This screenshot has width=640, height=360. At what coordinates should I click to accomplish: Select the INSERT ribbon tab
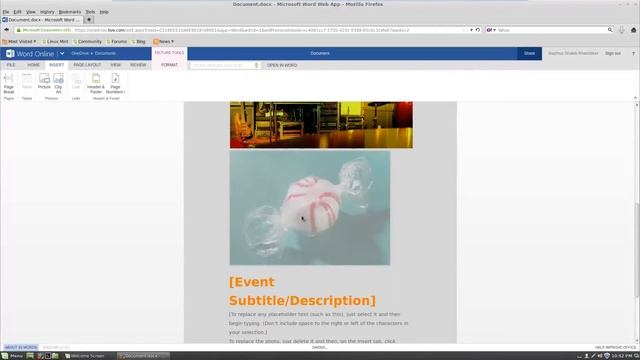tap(56, 65)
